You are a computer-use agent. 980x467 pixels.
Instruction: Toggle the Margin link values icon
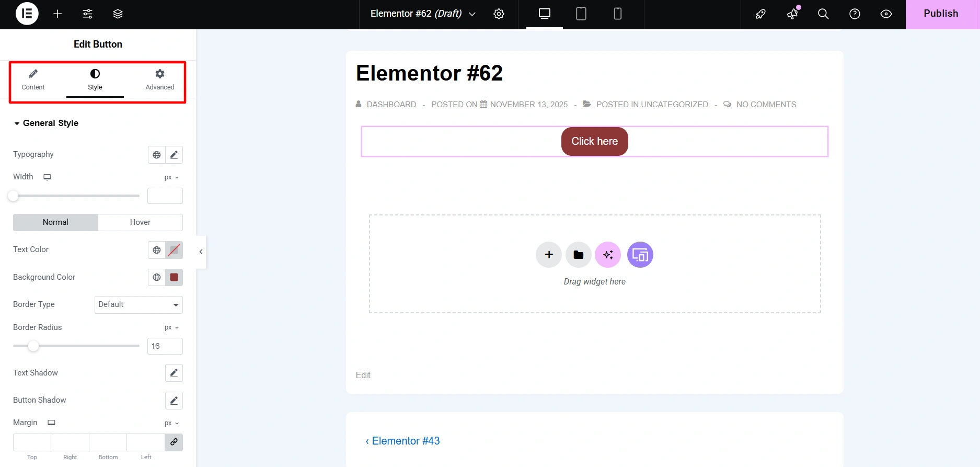click(x=174, y=442)
